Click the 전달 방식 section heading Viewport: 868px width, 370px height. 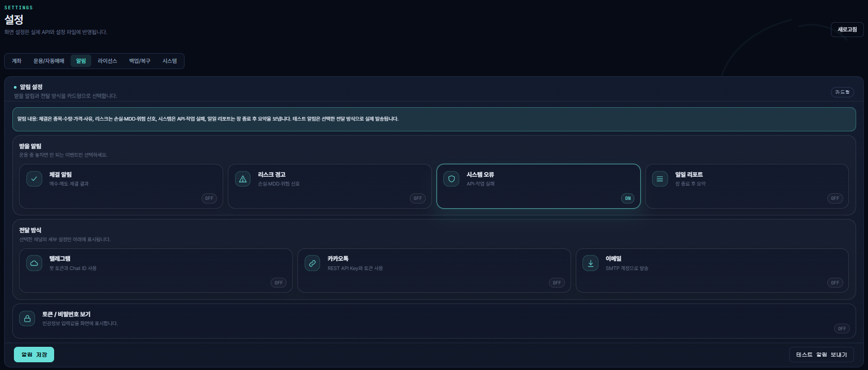(30, 230)
